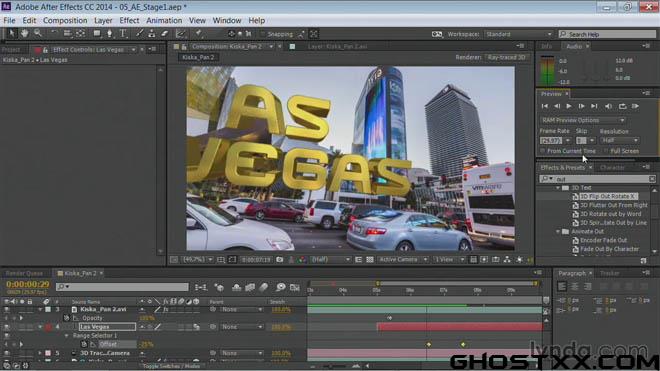The image size is (660, 371).
Task: Select the Clone Stamp tool
Action: click(x=152, y=34)
